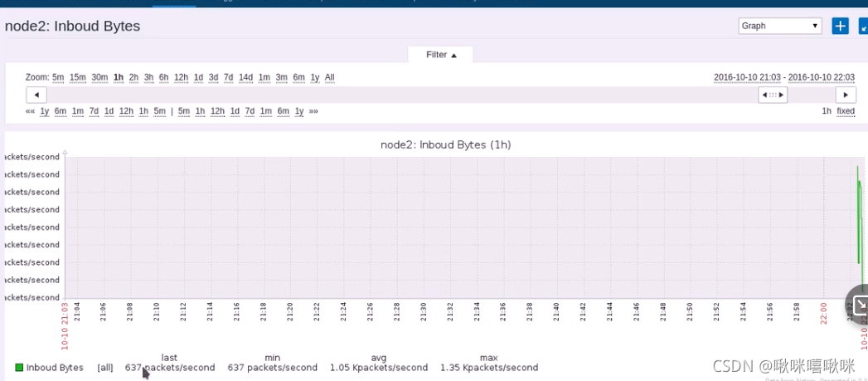Move forward 6m using forward navigation link

click(284, 111)
